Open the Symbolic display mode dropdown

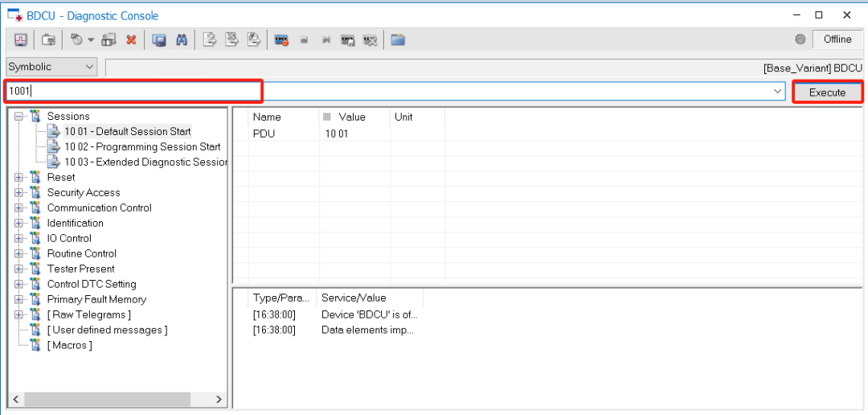pyautogui.click(x=51, y=67)
